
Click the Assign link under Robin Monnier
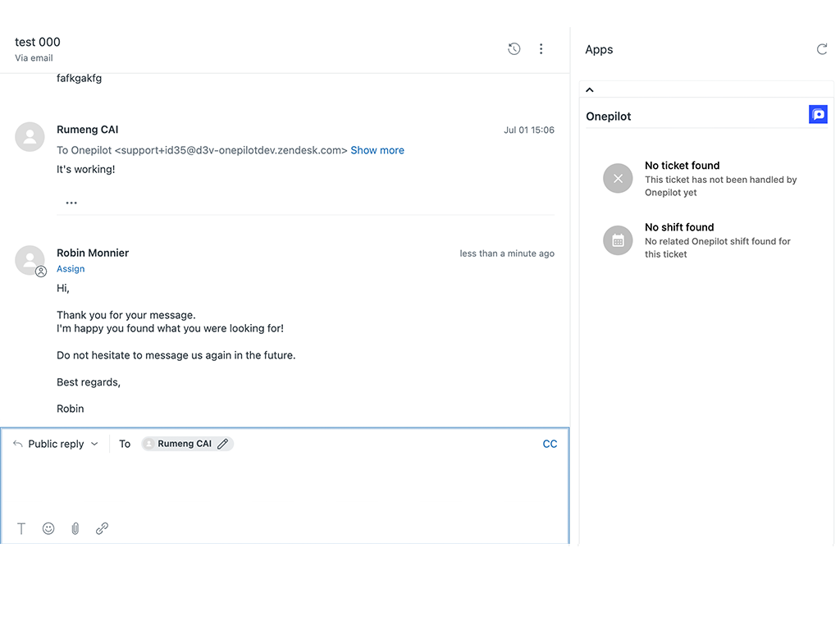click(x=71, y=269)
